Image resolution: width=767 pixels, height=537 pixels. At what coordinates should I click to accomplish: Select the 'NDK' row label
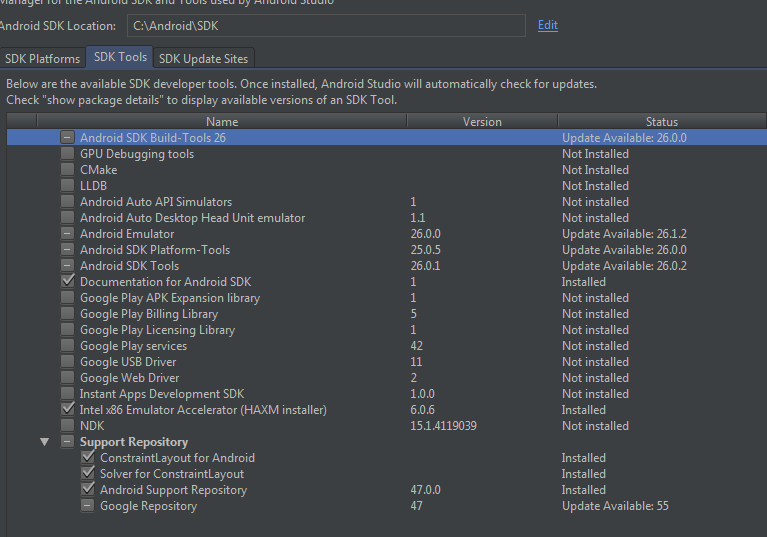92,426
